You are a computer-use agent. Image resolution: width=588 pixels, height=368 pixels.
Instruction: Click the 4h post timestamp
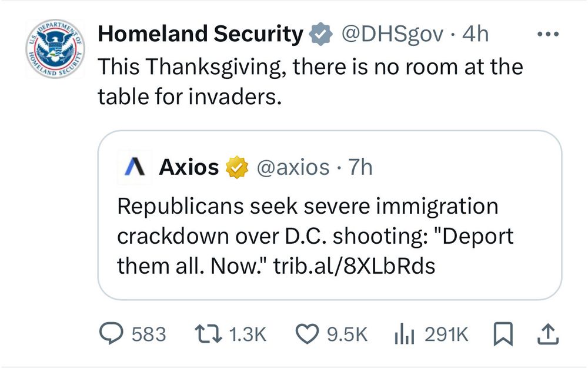(476, 35)
